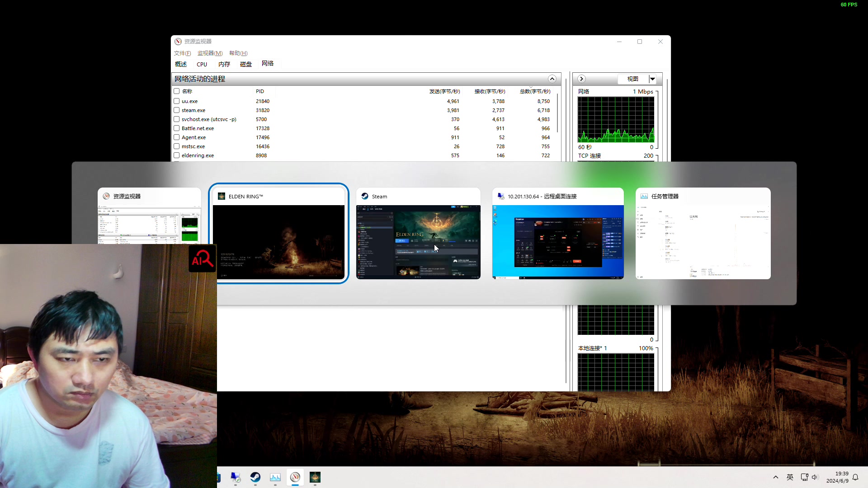
Task: Open the notification bell icon
Action: 855,477
